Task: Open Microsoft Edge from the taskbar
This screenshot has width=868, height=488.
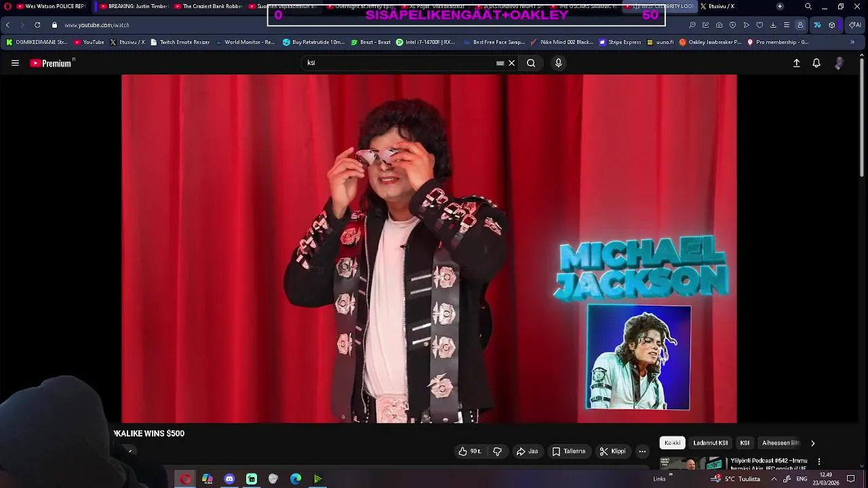Action: (296, 479)
